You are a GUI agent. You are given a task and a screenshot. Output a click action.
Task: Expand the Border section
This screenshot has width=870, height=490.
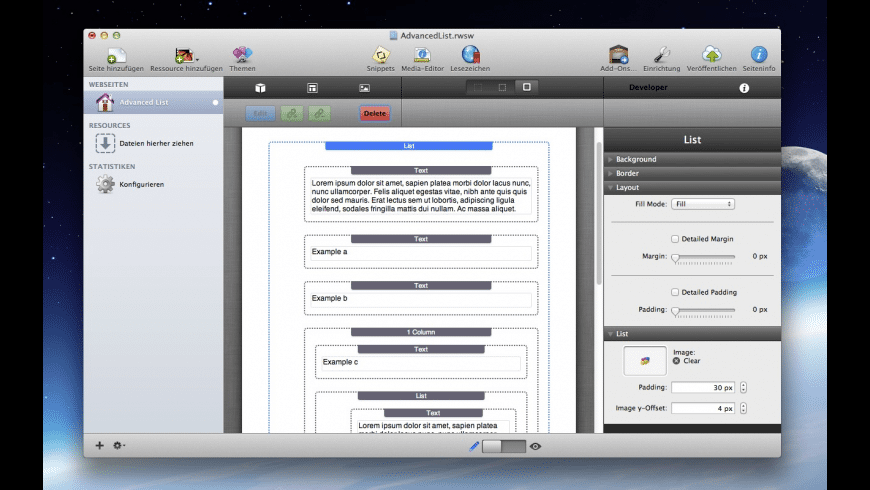coord(692,173)
